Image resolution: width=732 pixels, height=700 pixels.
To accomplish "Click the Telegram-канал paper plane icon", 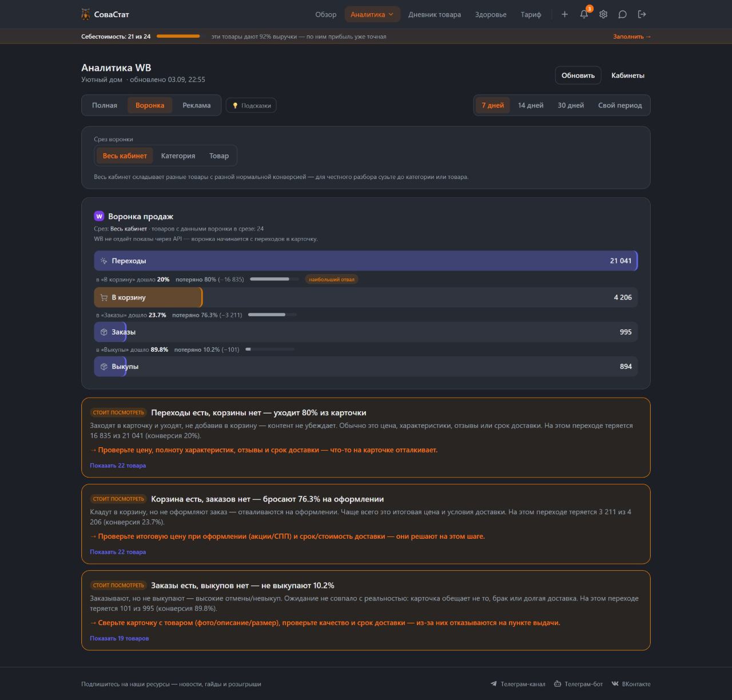I will (x=494, y=684).
